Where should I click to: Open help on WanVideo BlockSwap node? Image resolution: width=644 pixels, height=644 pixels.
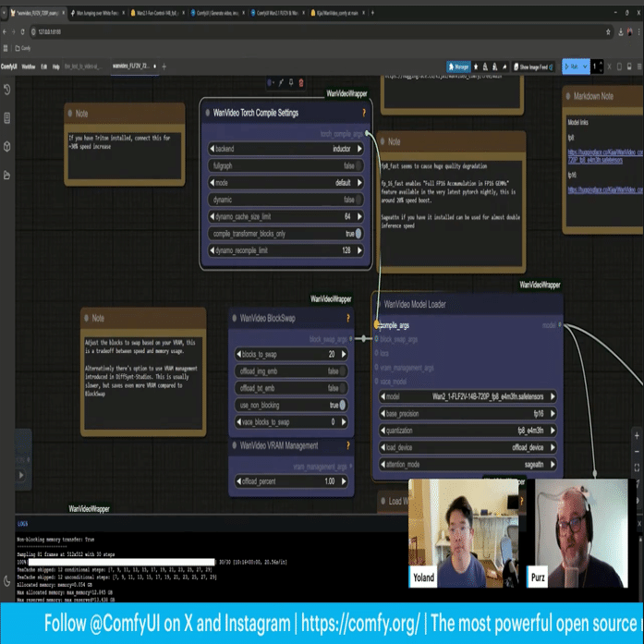tap(348, 318)
